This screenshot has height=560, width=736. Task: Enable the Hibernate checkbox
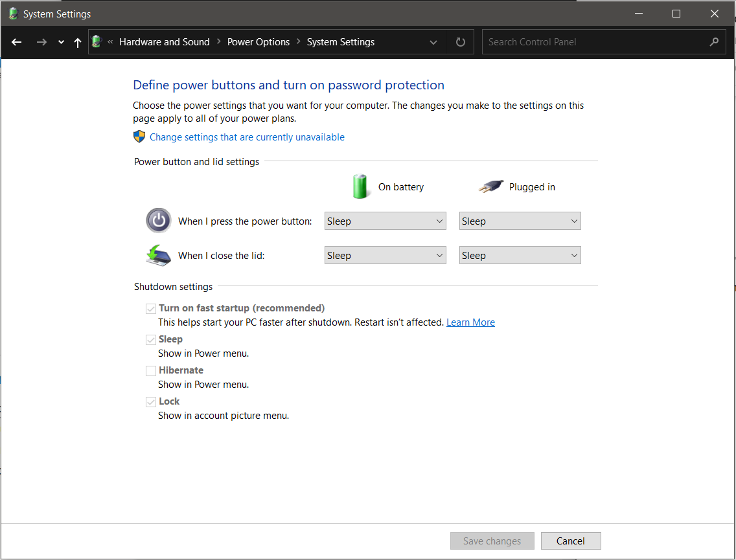(151, 371)
